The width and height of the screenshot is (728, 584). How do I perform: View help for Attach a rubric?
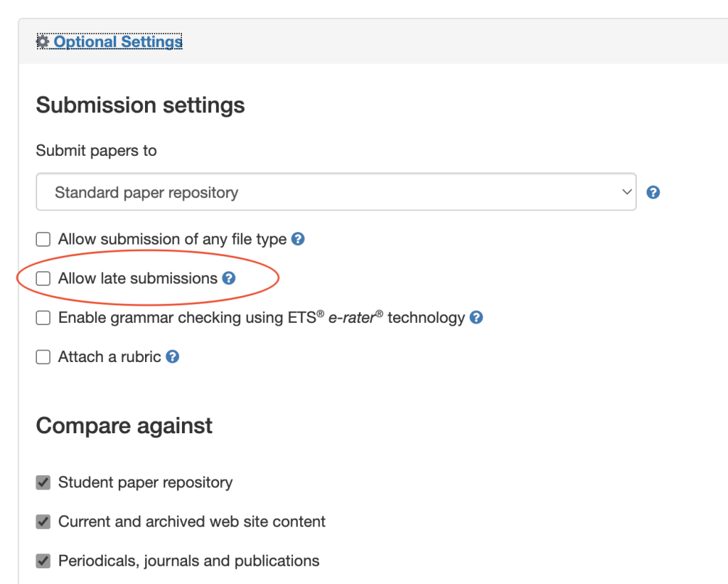[173, 356]
